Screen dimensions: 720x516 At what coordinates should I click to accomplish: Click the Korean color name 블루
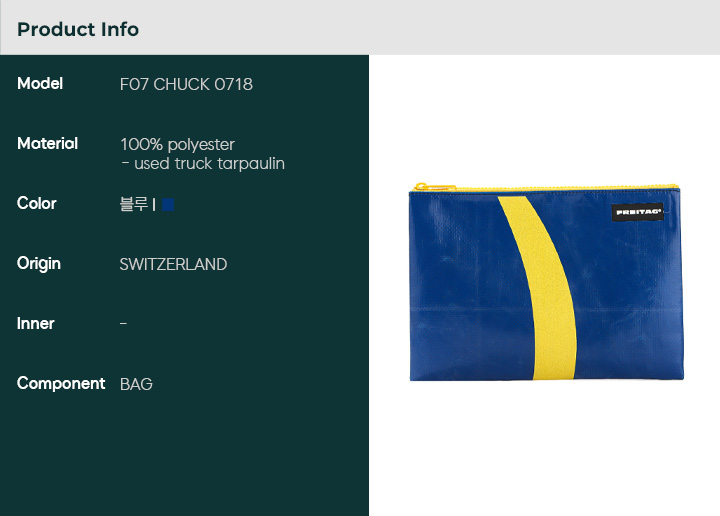point(134,204)
